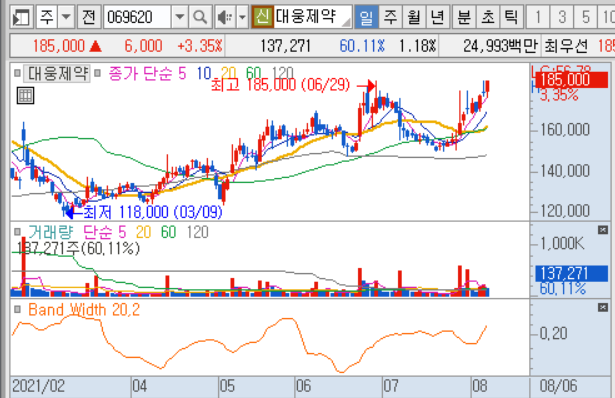Open the 주 type dropdown arrow
This screenshot has width=615, height=398.
67,17
